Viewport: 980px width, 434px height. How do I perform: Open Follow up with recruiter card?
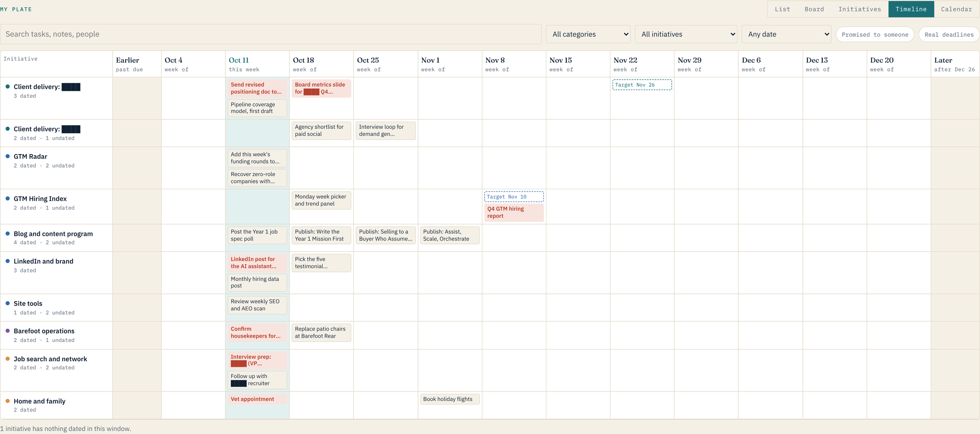coord(257,380)
